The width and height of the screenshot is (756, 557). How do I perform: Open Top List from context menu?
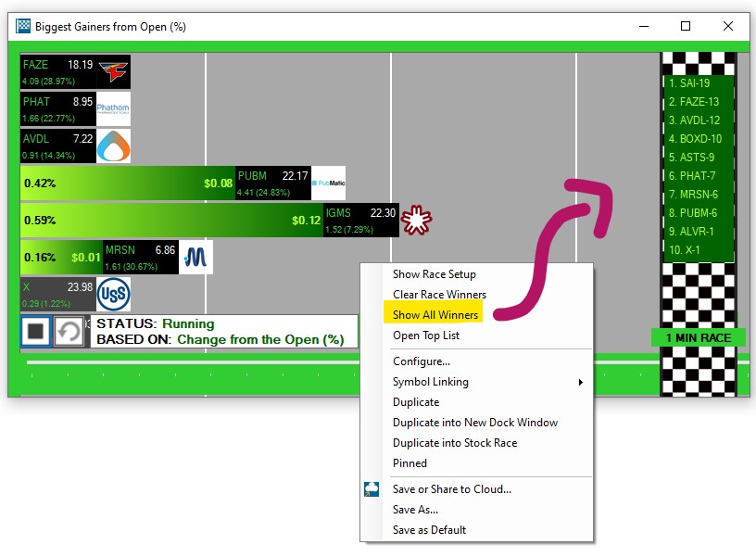(425, 335)
